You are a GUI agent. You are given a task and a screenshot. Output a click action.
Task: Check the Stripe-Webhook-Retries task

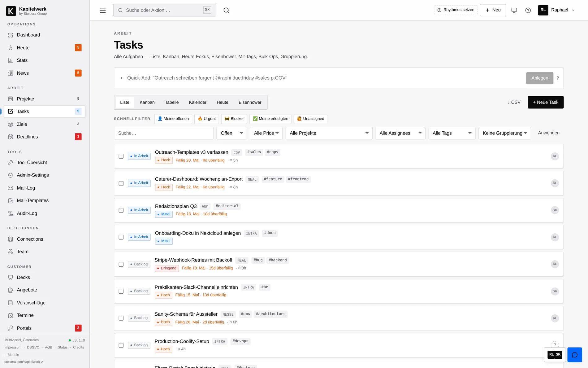121,265
